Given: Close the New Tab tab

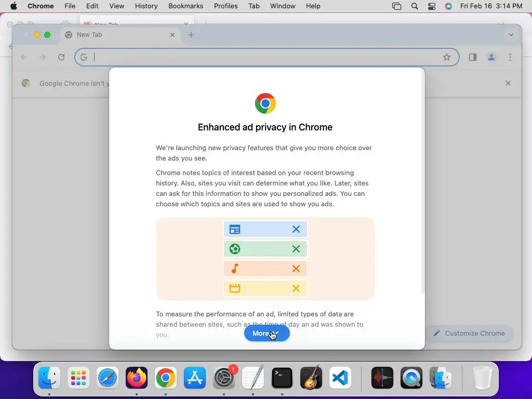Looking at the screenshot, I should pyautogui.click(x=172, y=35).
